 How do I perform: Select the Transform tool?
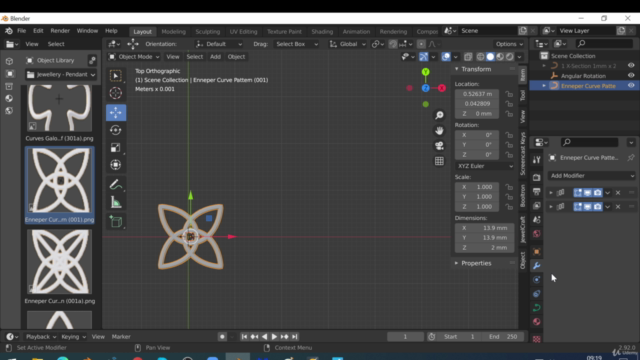point(116,165)
